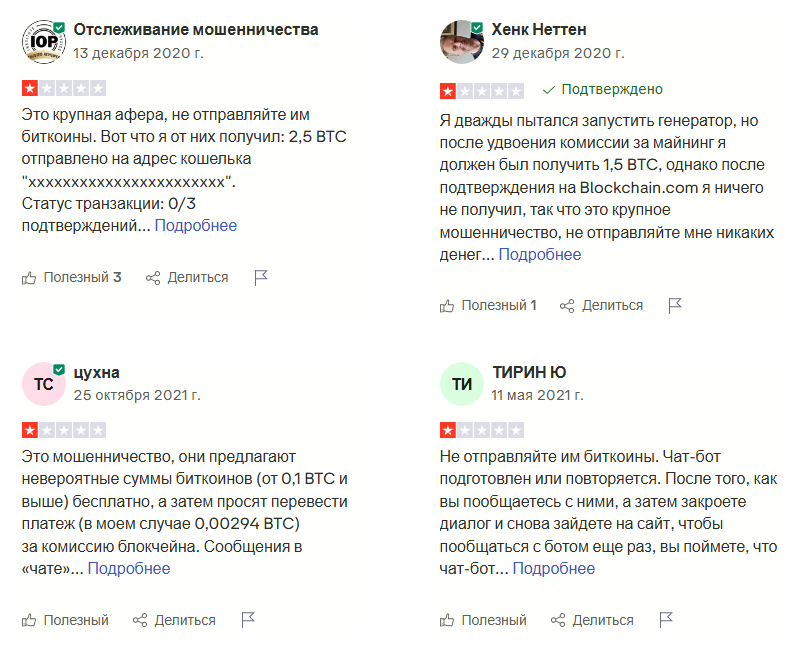Click Хенк Неттен's profile photo
The width and height of the screenshot is (796, 651).
(x=462, y=41)
